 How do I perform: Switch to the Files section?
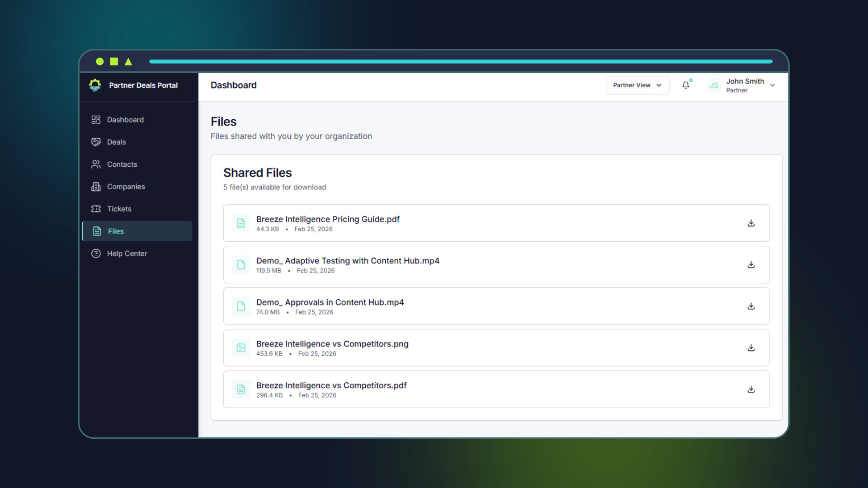pos(115,231)
